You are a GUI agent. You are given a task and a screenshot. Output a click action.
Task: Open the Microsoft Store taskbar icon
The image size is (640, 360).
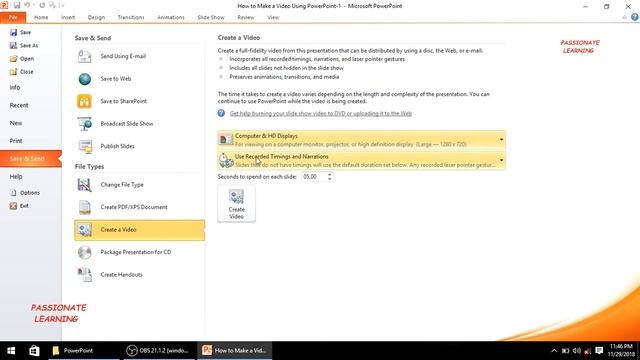click(x=34, y=351)
